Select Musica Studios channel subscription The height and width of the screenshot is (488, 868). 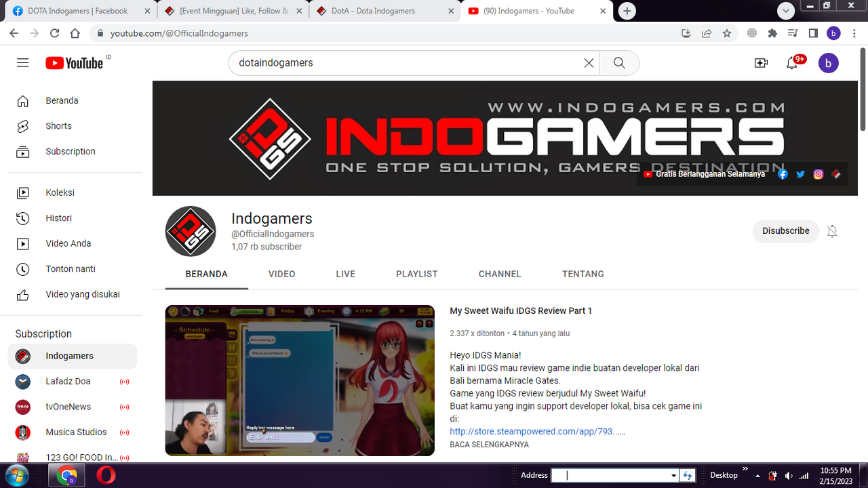(x=73, y=432)
